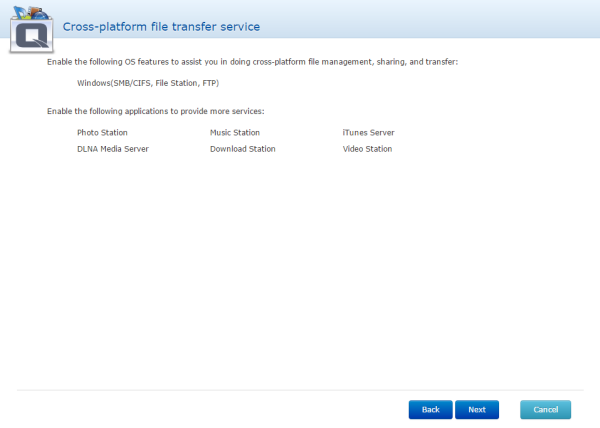Screen dimensions: 600x428
Task: Enable the DLNA Media Server application
Action: pos(113,149)
